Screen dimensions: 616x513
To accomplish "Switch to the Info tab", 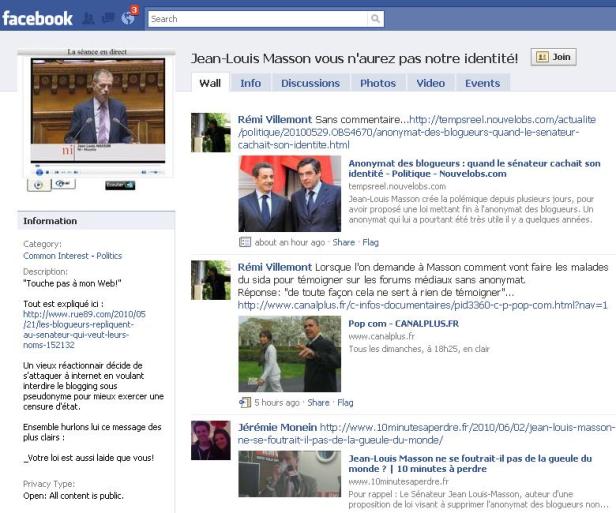I will pos(250,83).
